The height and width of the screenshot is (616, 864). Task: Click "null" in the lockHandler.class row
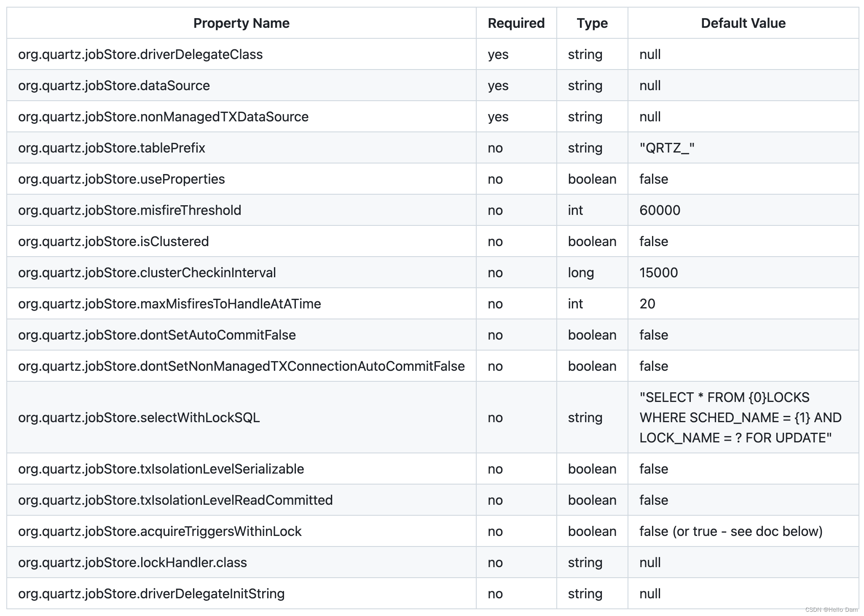click(x=650, y=562)
